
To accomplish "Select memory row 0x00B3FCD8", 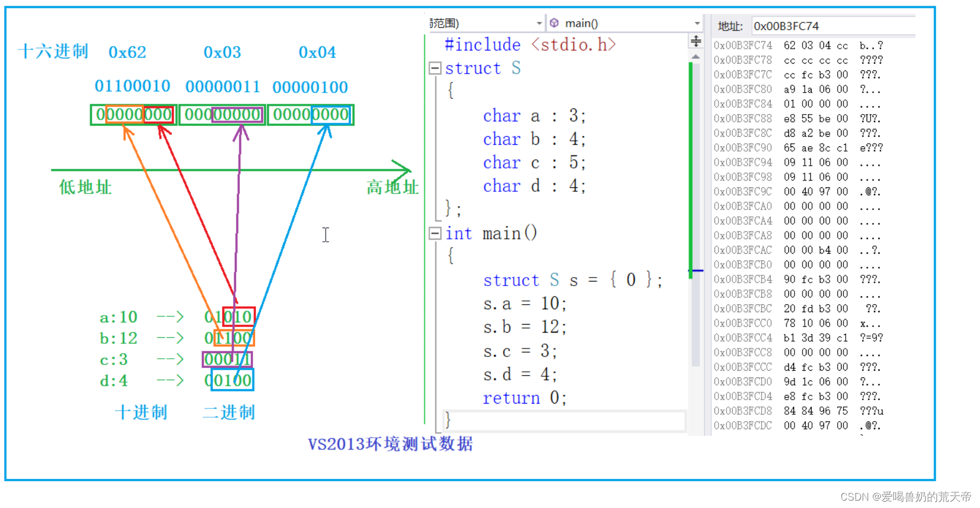I will [799, 411].
